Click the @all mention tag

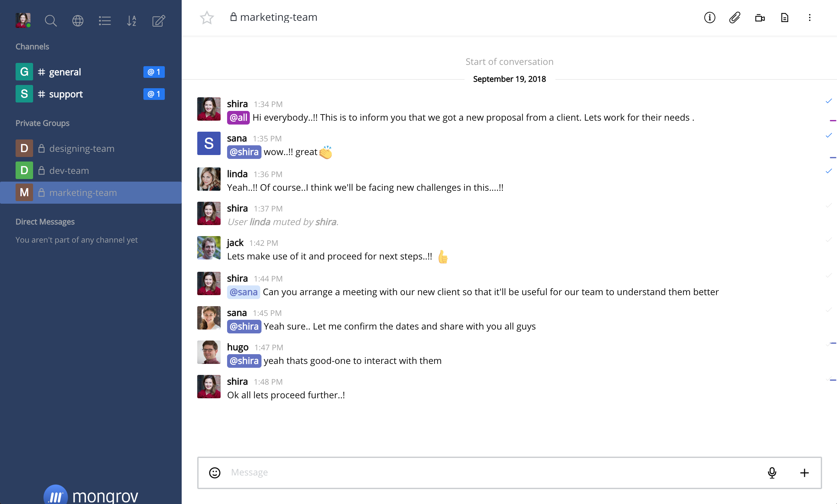pyautogui.click(x=238, y=117)
